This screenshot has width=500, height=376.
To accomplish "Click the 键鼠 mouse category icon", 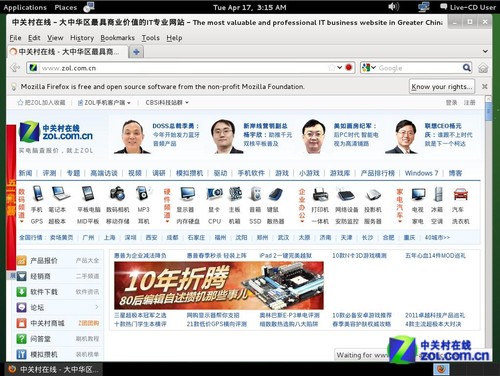I will (x=276, y=194).
